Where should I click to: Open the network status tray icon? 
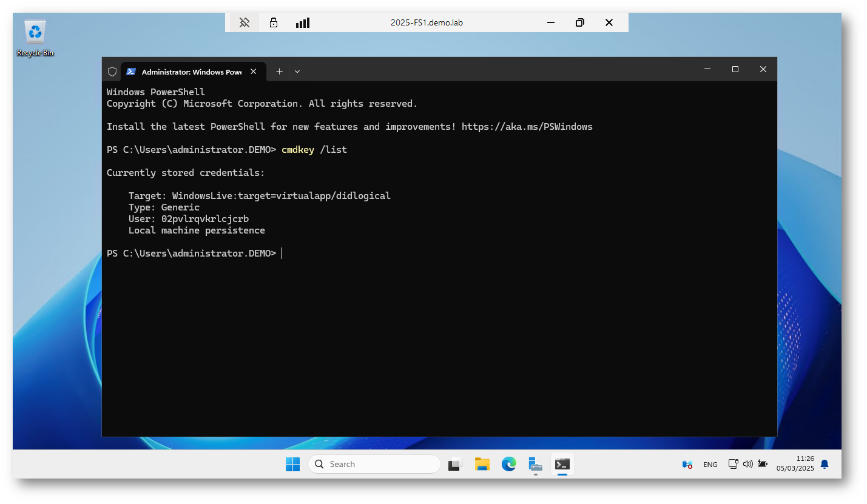pyautogui.click(x=733, y=464)
